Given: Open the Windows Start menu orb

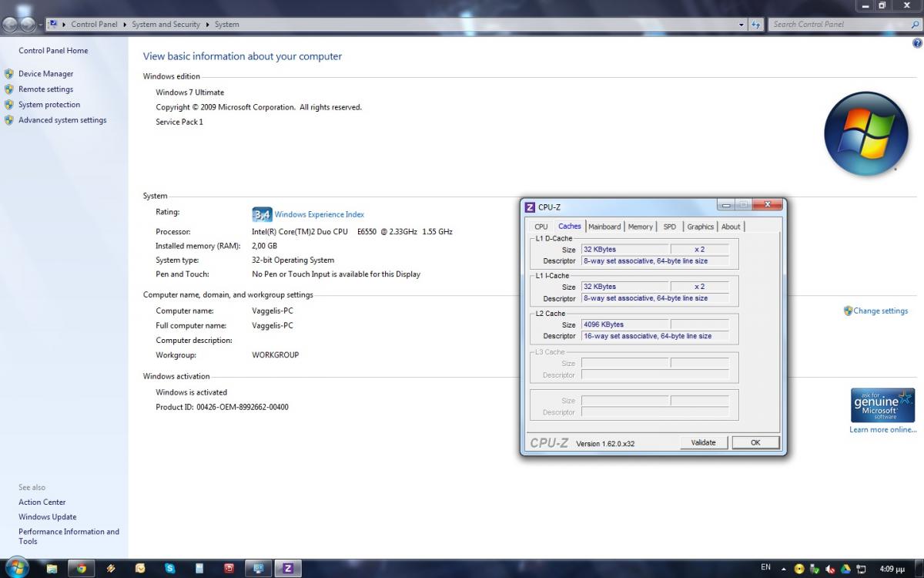Looking at the screenshot, I should click(16, 568).
